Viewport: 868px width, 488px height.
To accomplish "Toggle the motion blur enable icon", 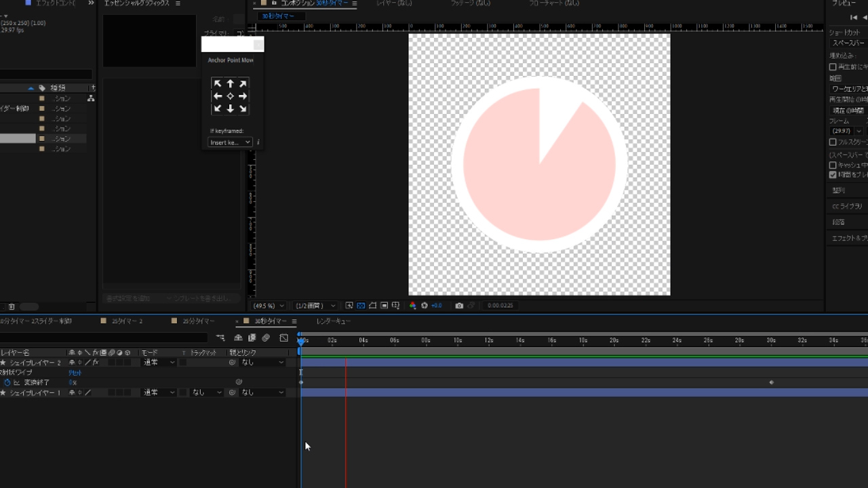I will pos(266,338).
